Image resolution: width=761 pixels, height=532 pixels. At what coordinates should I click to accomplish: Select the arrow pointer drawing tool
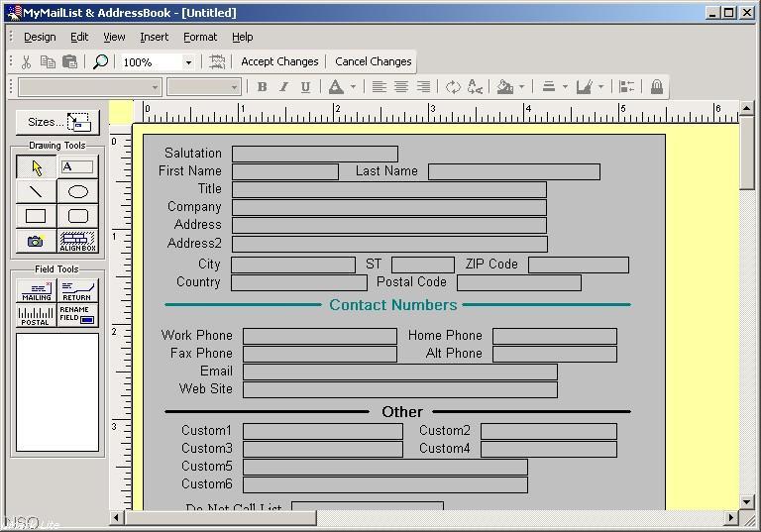coord(37,167)
